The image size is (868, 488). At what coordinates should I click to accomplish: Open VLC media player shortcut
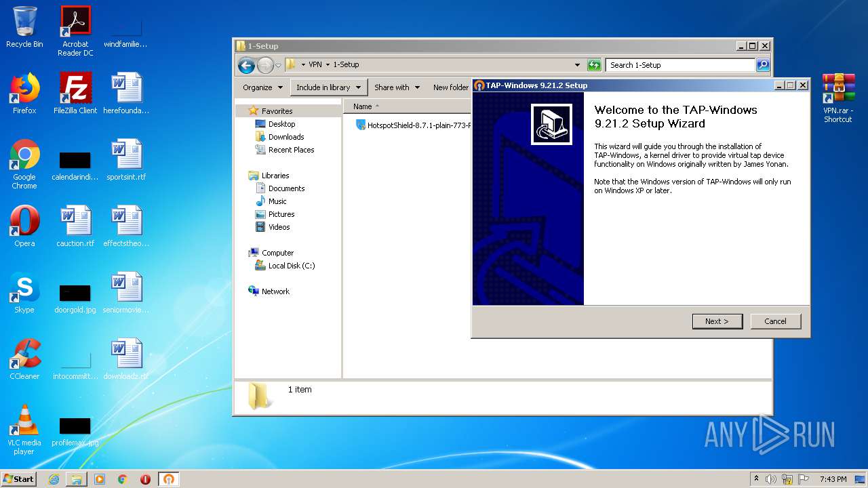24,430
